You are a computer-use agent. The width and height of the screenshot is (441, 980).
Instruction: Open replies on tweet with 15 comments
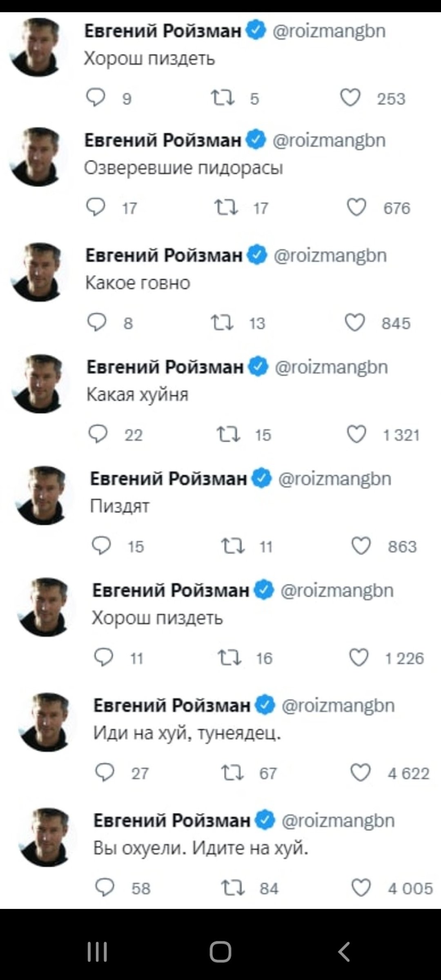[101, 546]
